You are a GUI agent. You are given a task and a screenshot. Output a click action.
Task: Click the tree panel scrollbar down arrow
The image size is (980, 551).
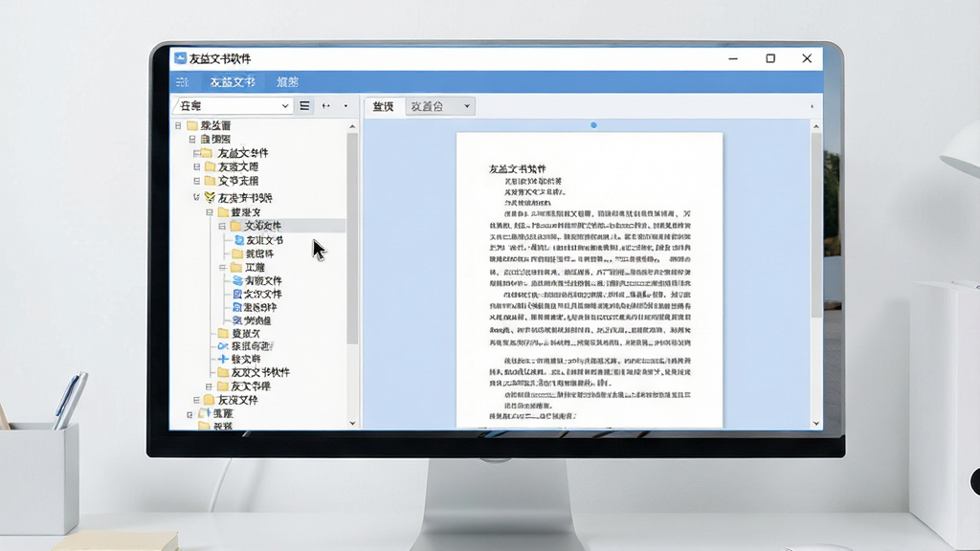[x=352, y=423]
